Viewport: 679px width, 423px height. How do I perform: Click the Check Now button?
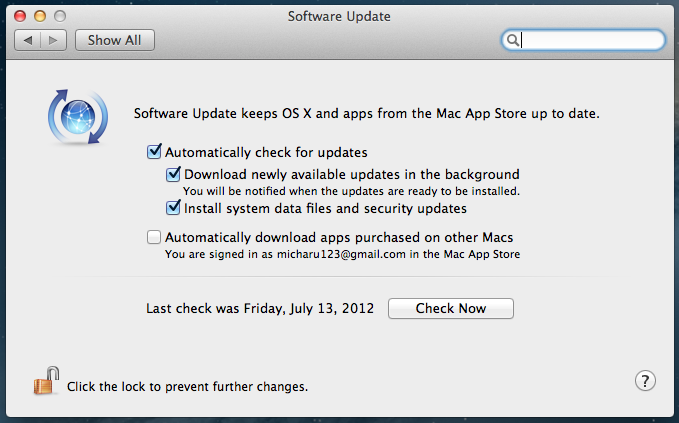pyautogui.click(x=451, y=308)
